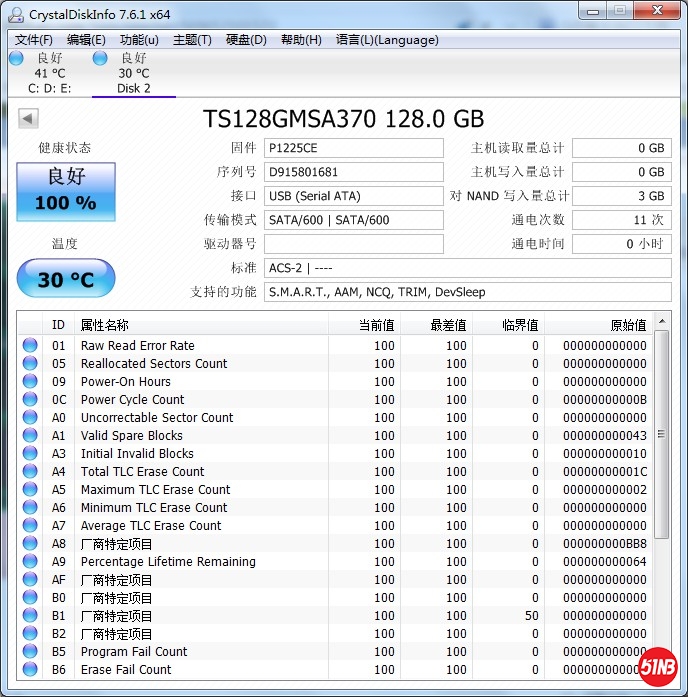The width and height of the screenshot is (688, 697).
Task: Click the serial number field D915801681
Action: (353, 172)
